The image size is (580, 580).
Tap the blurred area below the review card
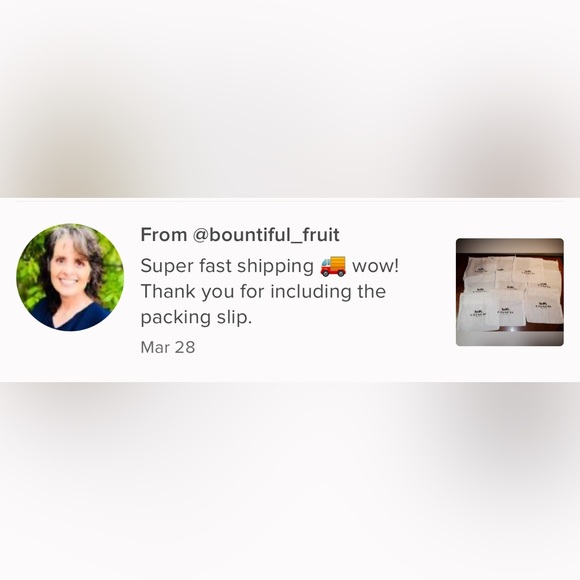pyautogui.click(x=290, y=481)
